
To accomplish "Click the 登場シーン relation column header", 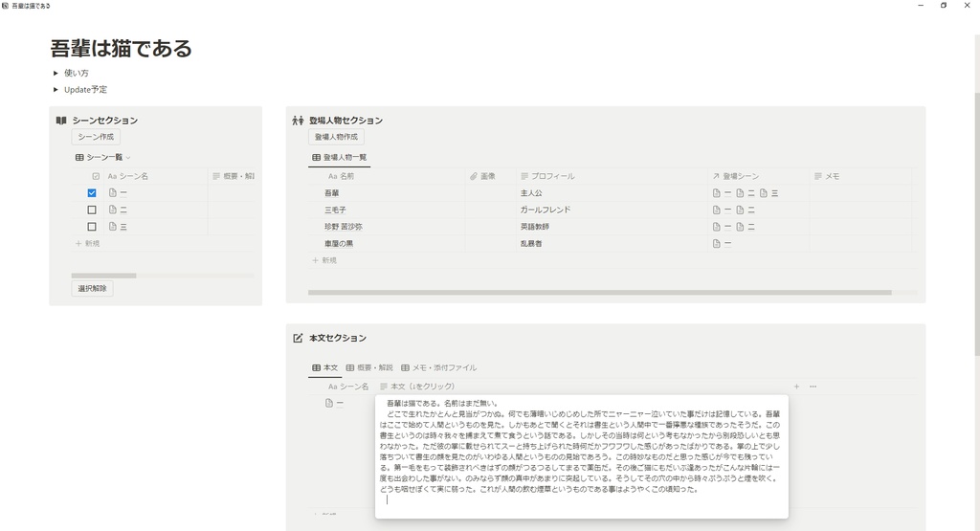I will [736, 176].
